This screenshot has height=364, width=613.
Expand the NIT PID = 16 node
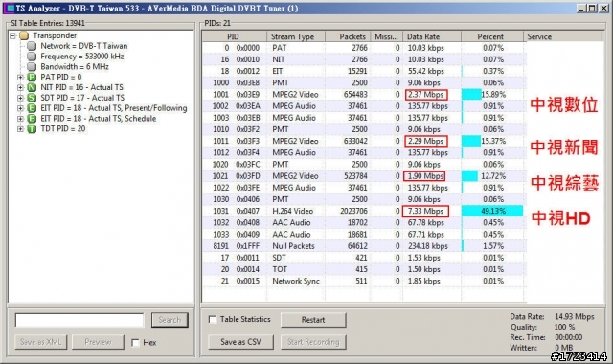20,87
